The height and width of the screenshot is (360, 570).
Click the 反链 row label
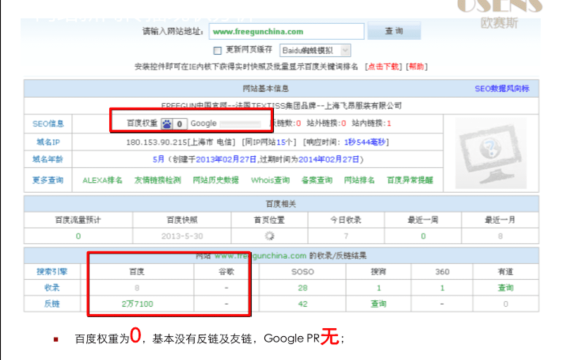52,304
